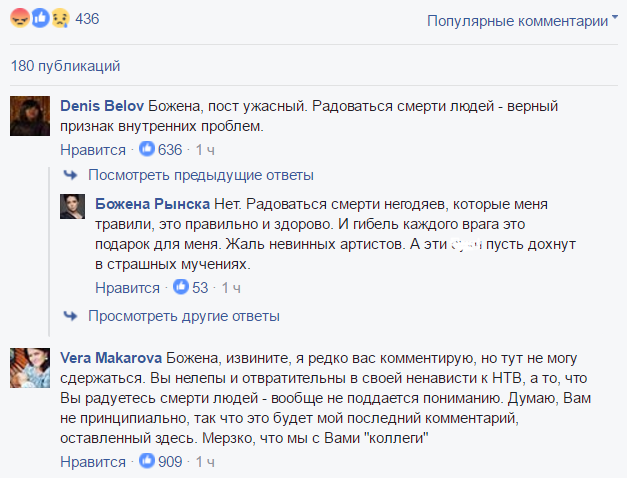Screen dimensions: 627x478
Task: Click the angry reaction emoji icon
Action: click(17, 20)
